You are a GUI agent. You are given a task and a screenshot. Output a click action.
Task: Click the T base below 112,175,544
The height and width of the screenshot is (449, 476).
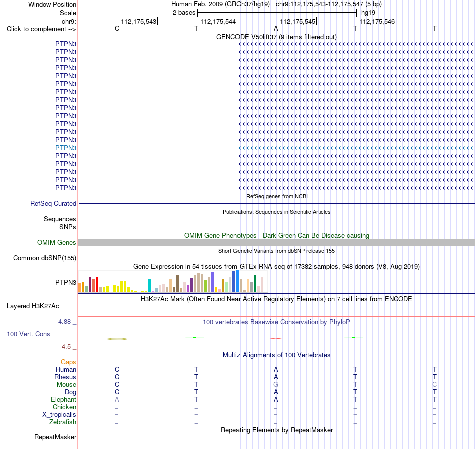pyautogui.click(x=196, y=29)
